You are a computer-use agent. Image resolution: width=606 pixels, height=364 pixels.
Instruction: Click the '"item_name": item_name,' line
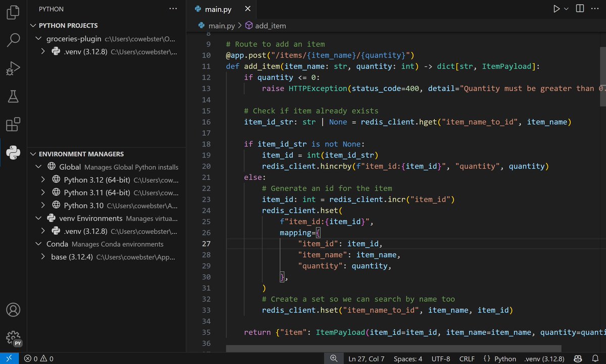pyautogui.click(x=349, y=255)
